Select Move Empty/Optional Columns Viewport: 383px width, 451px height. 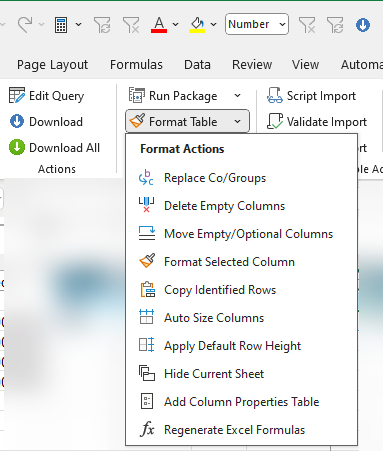pyautogui.click(x=241, y=234)
